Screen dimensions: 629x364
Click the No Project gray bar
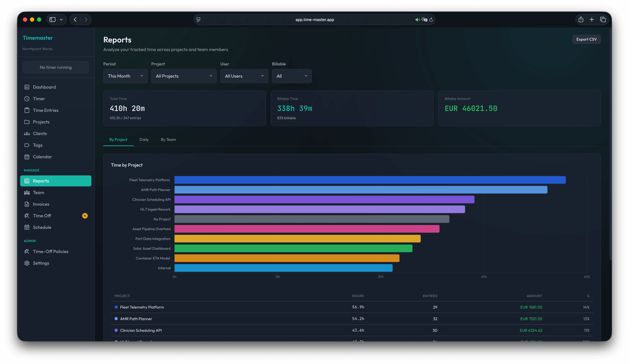click(312, 219)
